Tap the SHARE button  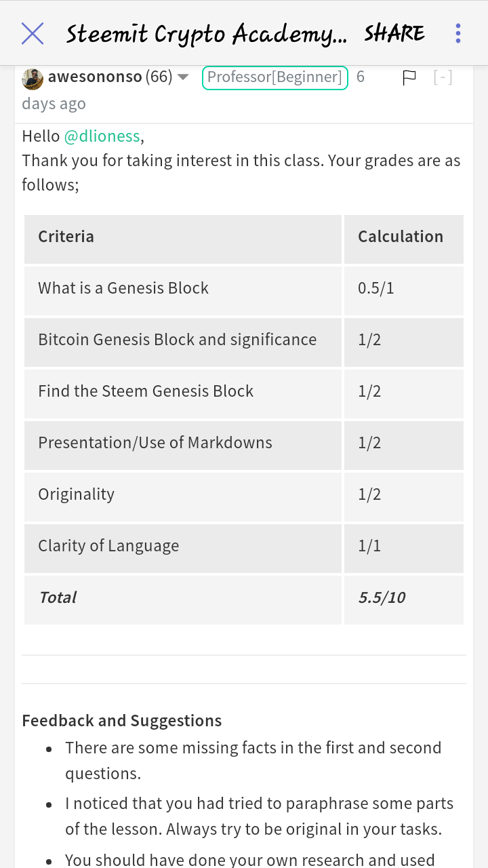pos(394,33)
